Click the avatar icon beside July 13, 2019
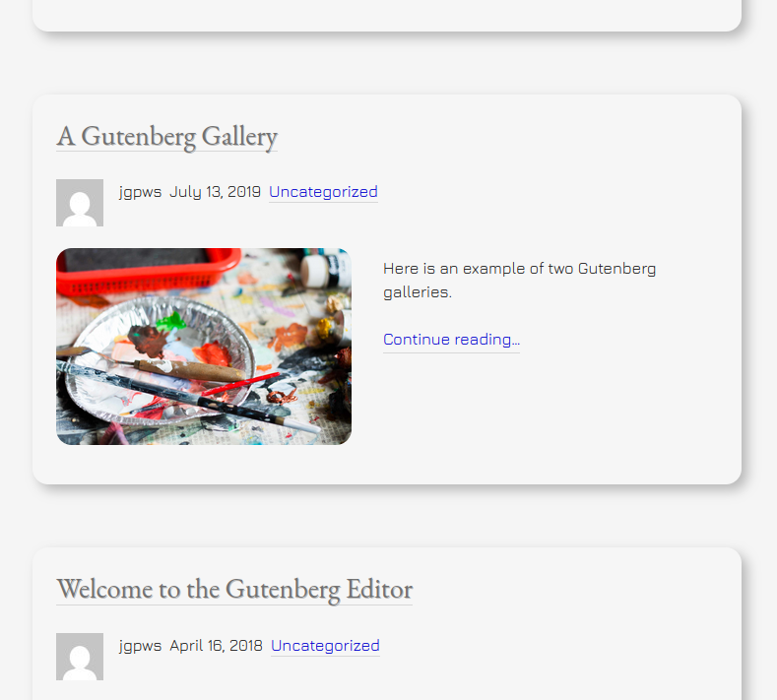This screenshot has height=700, width=777. (80, 203)
